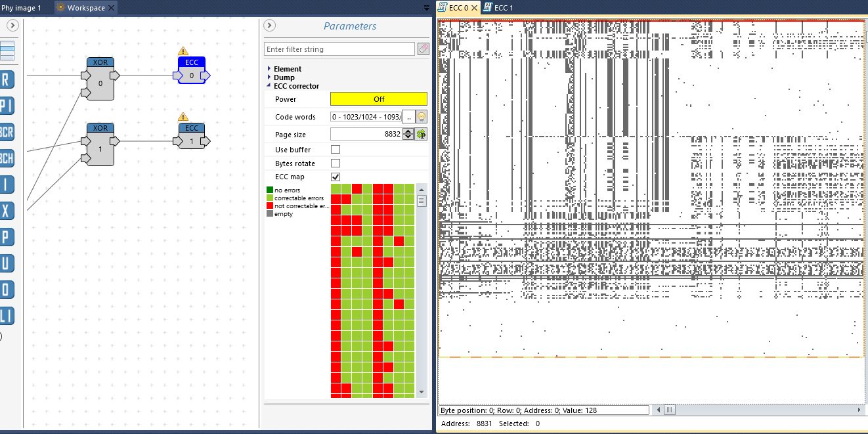Click the Enter filter string field
This screenshot has height=434, width=868.
pos(339,49)
